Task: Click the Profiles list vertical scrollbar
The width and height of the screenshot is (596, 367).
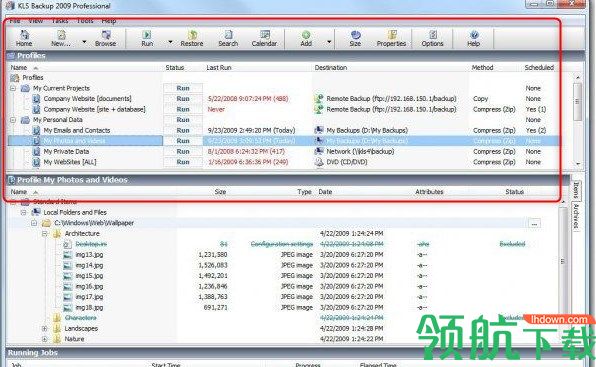Action: (x=577, y=120)
